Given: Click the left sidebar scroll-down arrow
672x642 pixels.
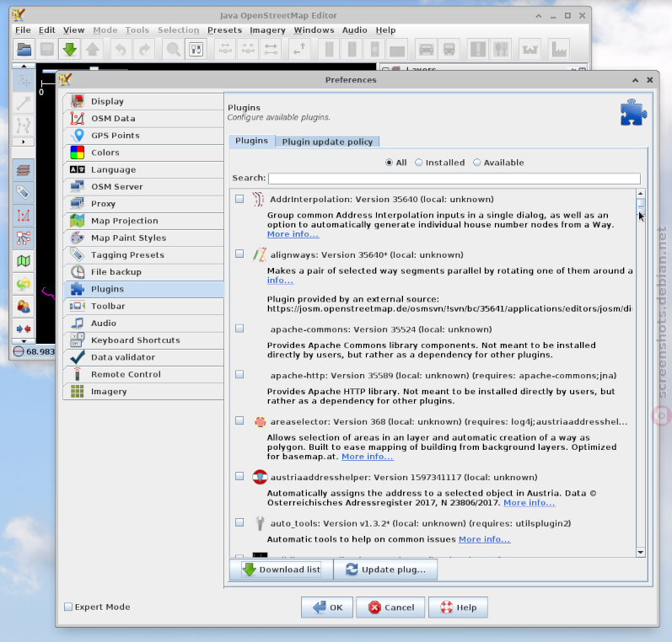Looking at the screenshot, I should 23,341.
